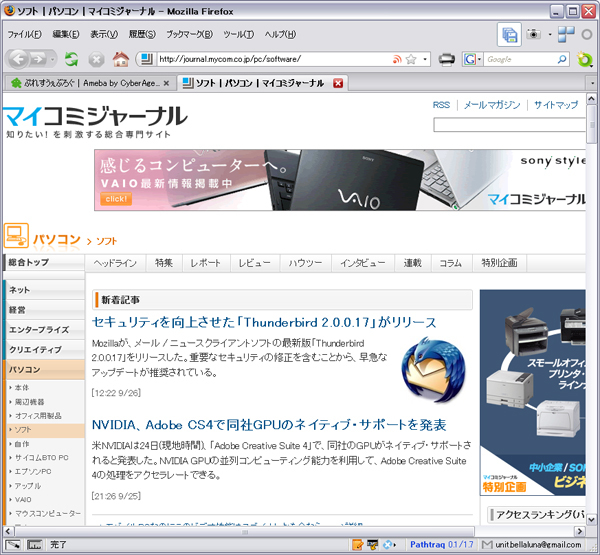Open the search engine selector dropdown

coord(479,59)
